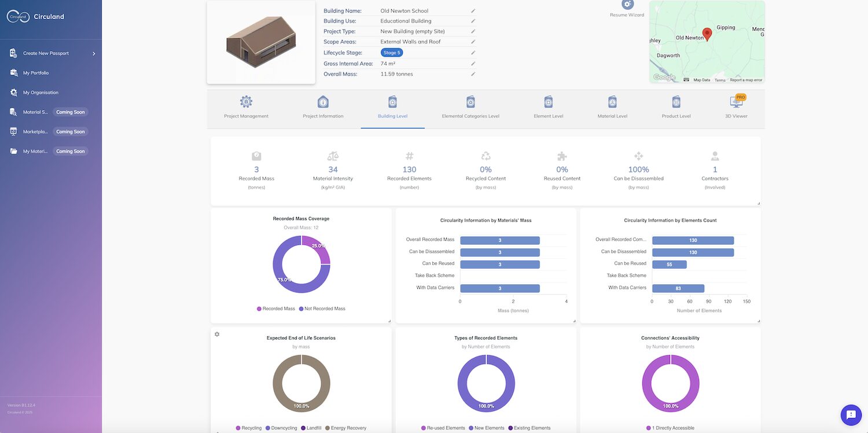Click the Stage 5 lifecycle badge
The image size is (868, 433).
[391, 53]
